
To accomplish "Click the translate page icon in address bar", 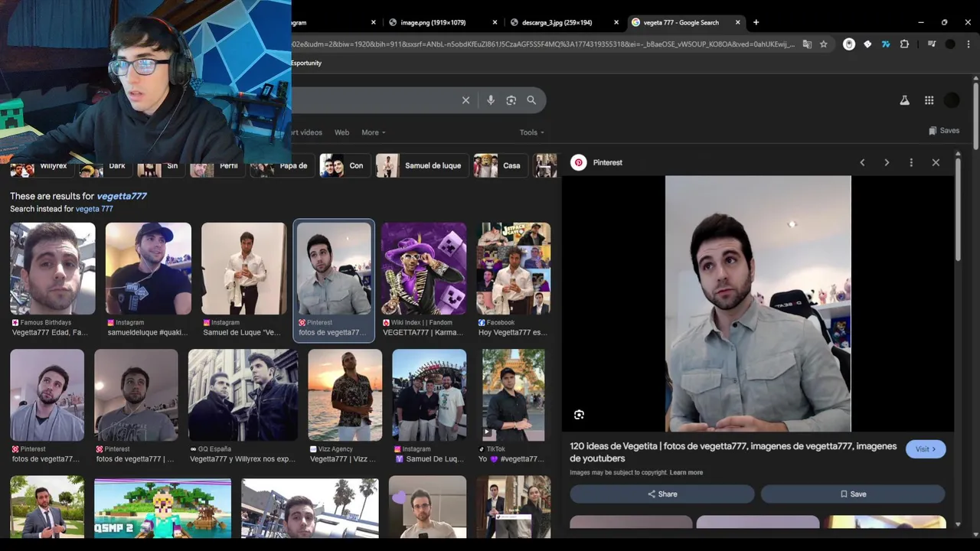I will [x=807, y=44].
